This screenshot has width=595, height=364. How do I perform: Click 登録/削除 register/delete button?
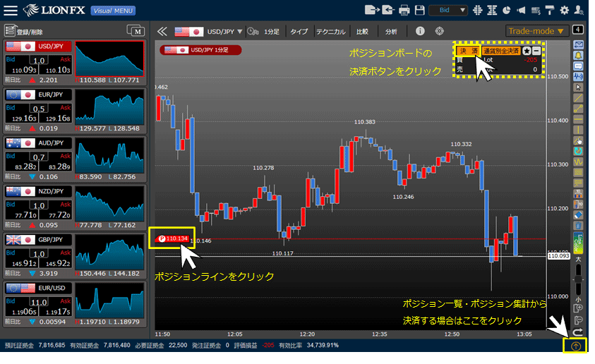point(23,31)
